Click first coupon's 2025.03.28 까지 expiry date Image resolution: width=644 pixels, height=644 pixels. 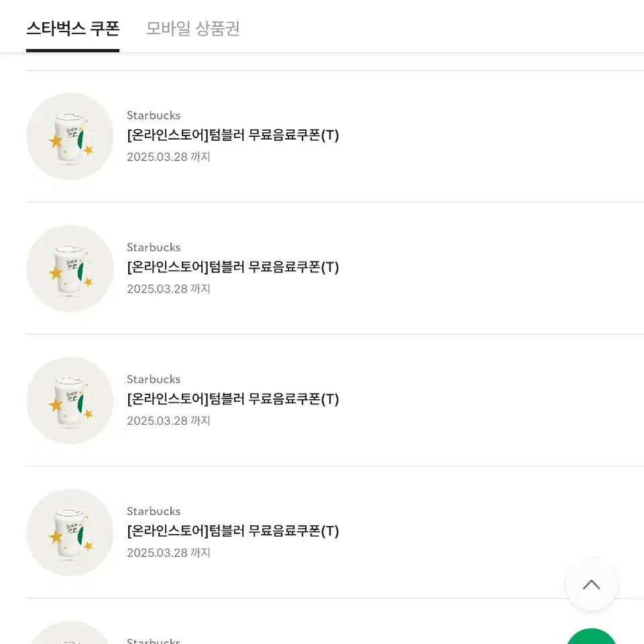click(168, 157)
